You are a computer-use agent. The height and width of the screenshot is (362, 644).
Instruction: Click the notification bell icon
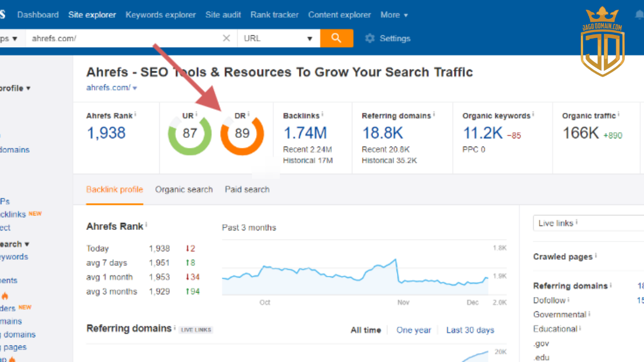(x=639, y=15)
